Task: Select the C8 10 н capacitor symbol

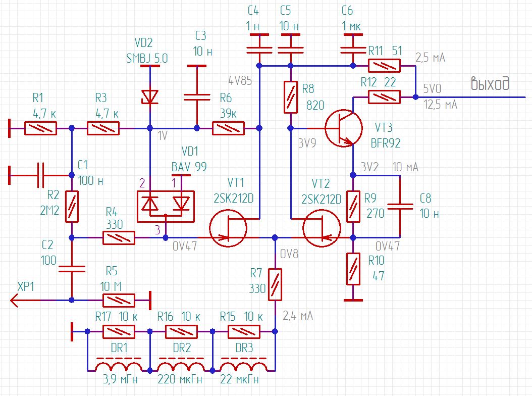Action: 400,206
